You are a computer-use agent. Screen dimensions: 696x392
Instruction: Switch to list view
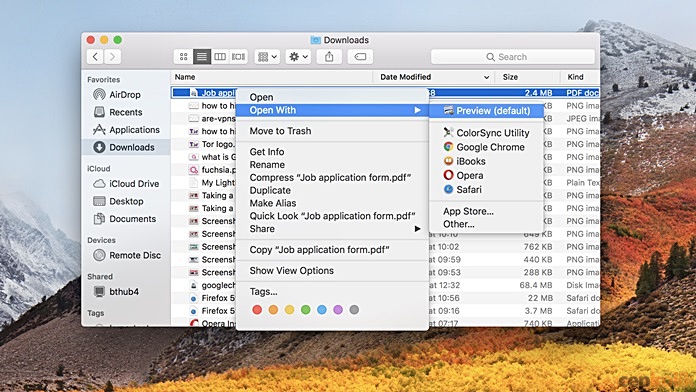click(202, 56)
